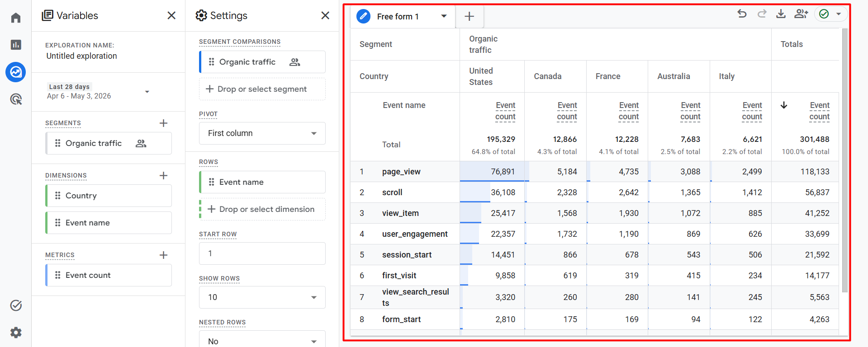
Task: Click the Totals column header
Action: (x=792, y=44)
